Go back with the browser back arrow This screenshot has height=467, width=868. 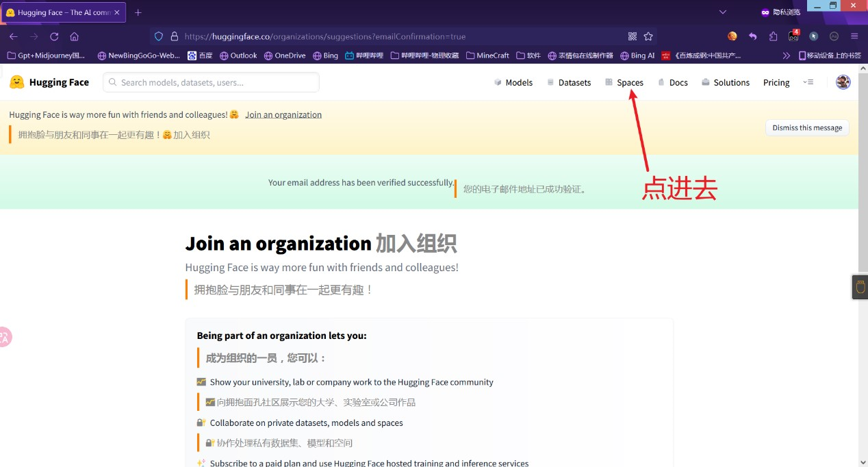pyautogui.click(x=13, y=36)
